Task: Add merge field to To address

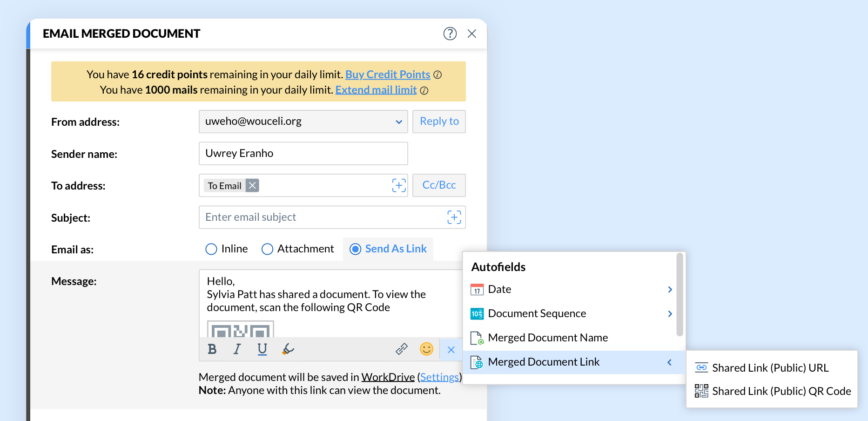Action: tap(399, 185)
